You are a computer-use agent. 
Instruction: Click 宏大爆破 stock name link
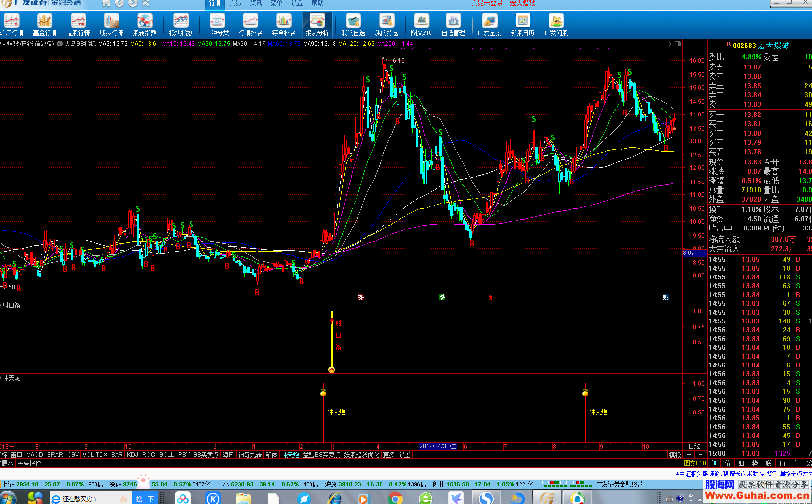[x=522, y=3]
